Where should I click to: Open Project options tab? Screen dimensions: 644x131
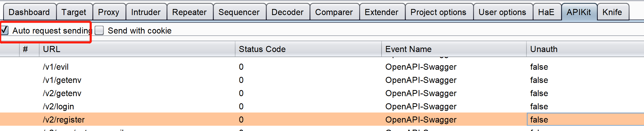439,12
